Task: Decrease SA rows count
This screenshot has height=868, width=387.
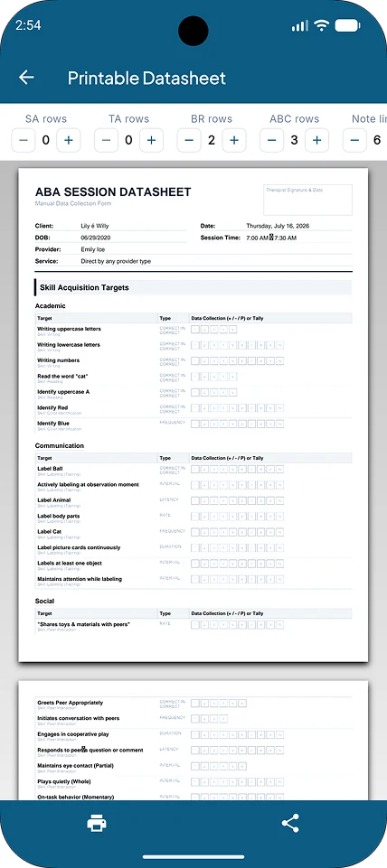Action: pyautogui.click(x=24, y=141)
